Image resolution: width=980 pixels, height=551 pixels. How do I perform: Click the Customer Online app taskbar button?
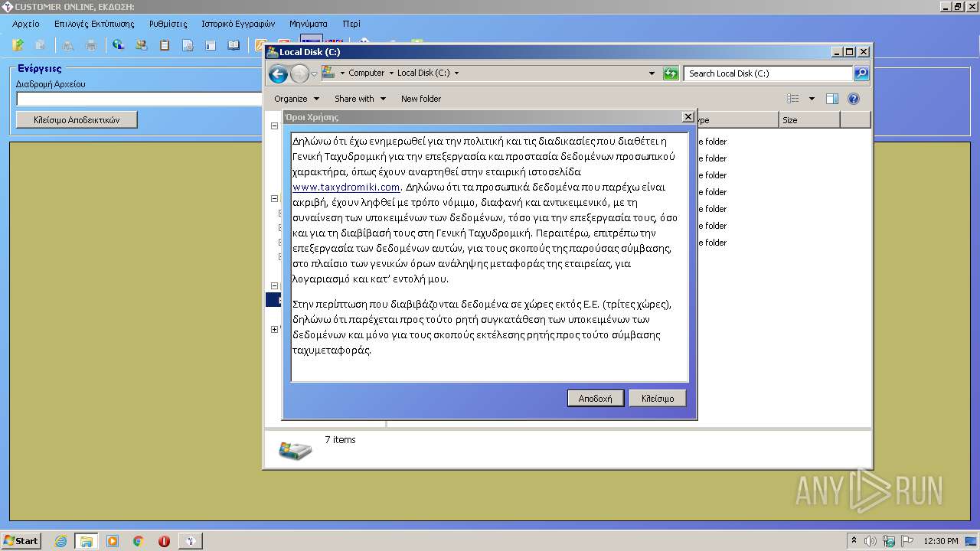pos(190,541)
